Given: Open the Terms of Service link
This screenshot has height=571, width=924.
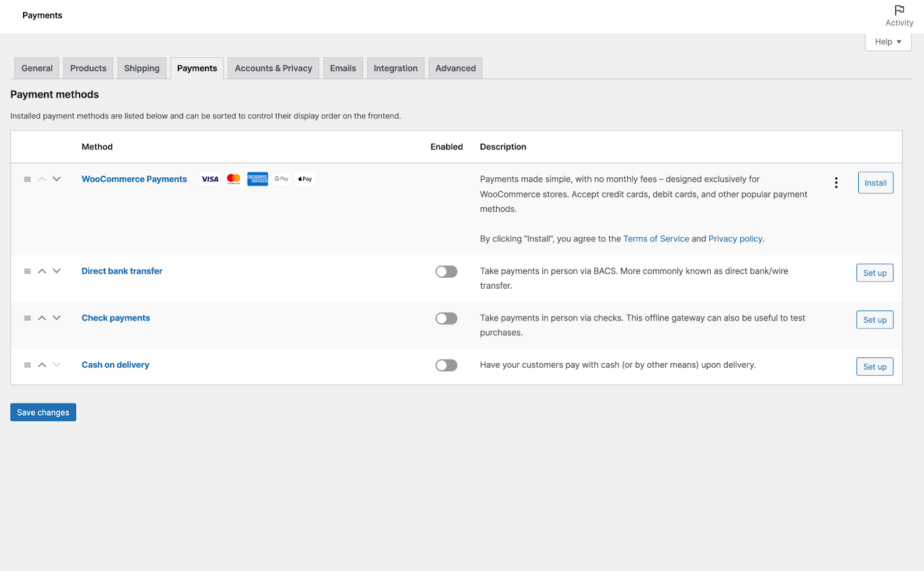Looking at the screenshot, I should [656, 239].
